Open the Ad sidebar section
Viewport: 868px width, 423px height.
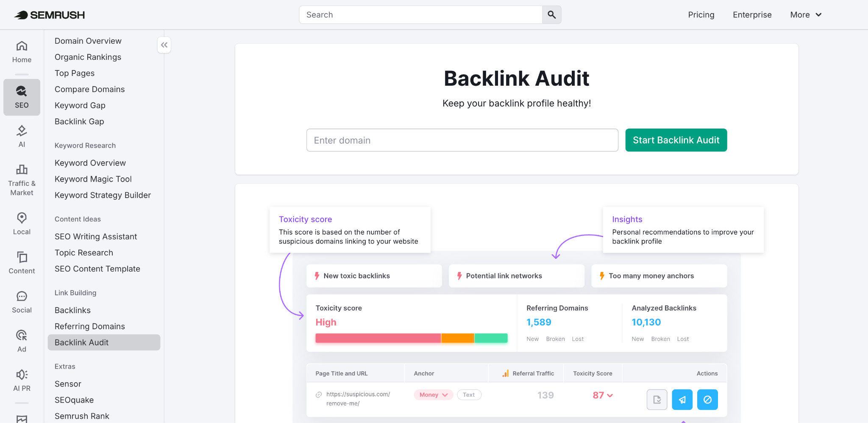pyautogui.click(x=22, y=341)
